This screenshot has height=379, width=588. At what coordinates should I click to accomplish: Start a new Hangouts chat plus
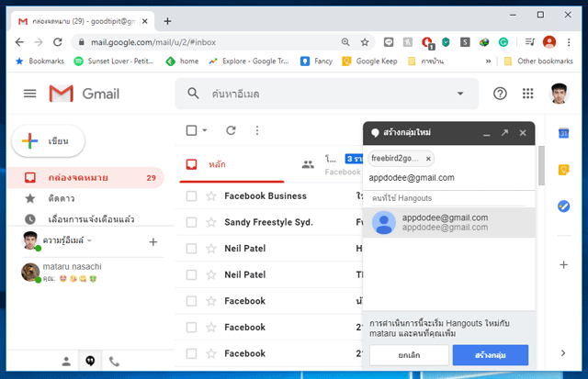(x=153, y=242)
